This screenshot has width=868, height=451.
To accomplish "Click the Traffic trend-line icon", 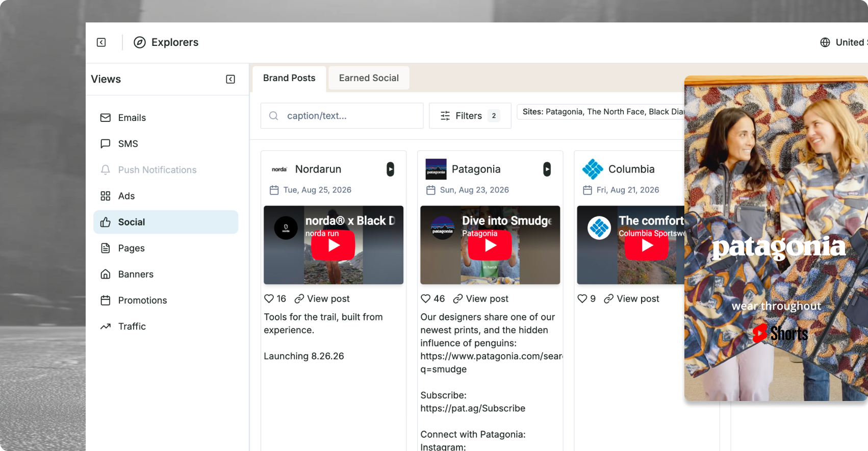I will [x=106, y=326].
